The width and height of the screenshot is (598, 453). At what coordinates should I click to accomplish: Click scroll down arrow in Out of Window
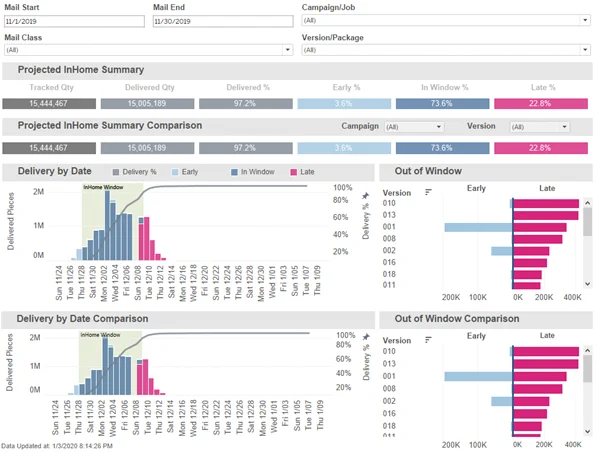(588, 284)
